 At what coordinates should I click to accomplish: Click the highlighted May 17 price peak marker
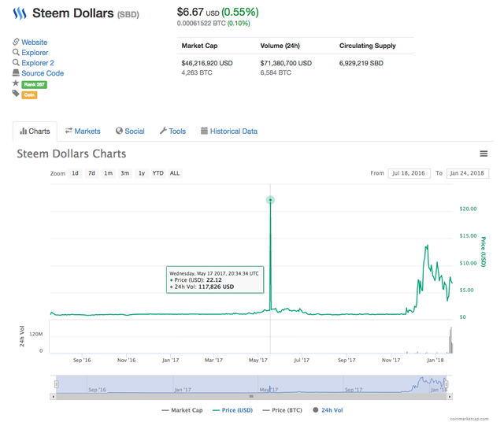click(x=270, y=200)
